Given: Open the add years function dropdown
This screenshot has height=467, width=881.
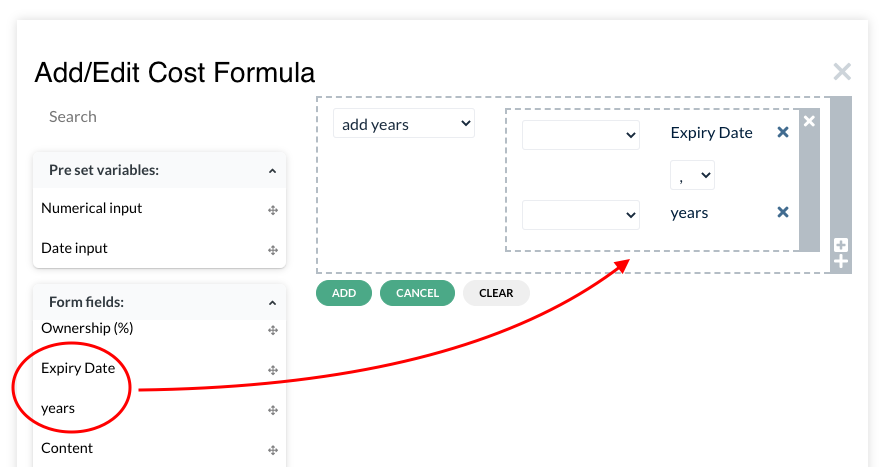Looking at the screenshot, I should [x=404, y=124].
